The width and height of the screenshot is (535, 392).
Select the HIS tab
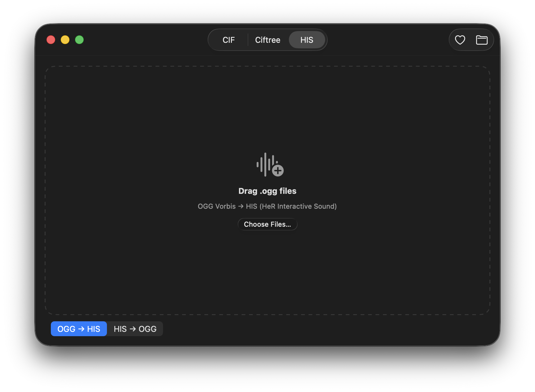click(307, 40)
